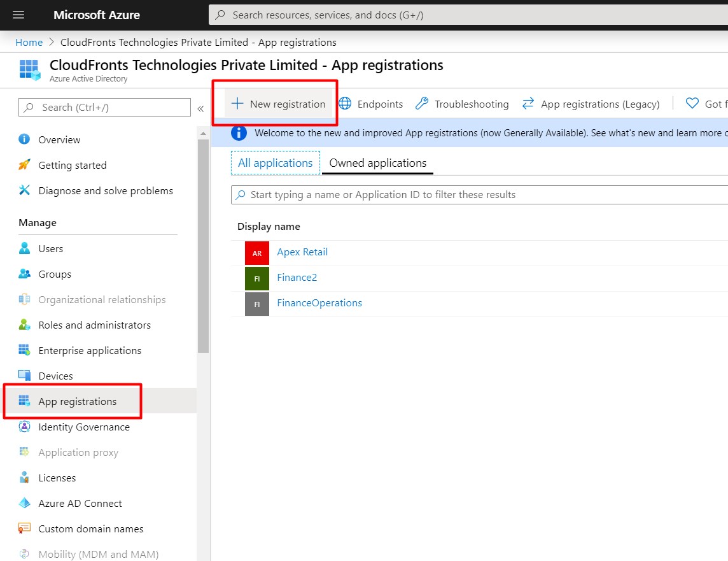Click the plus icon for New registration

tap(237, 104)
